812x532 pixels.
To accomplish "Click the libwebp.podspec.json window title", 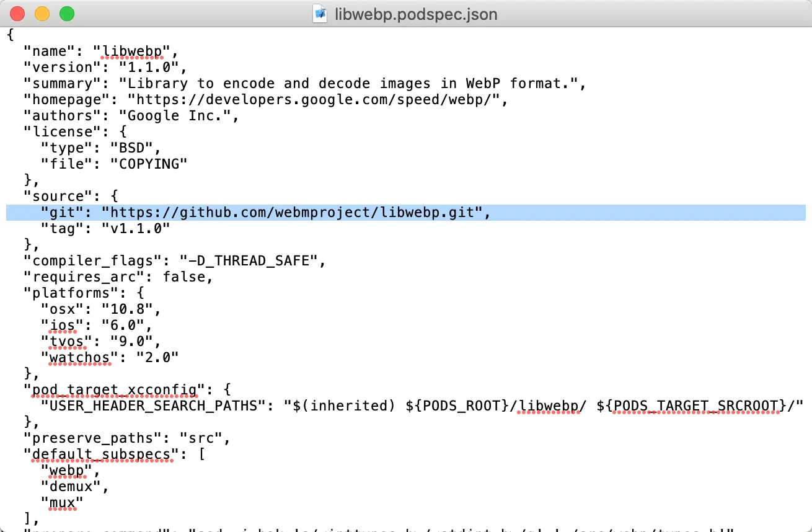I will tap(415, 14).
